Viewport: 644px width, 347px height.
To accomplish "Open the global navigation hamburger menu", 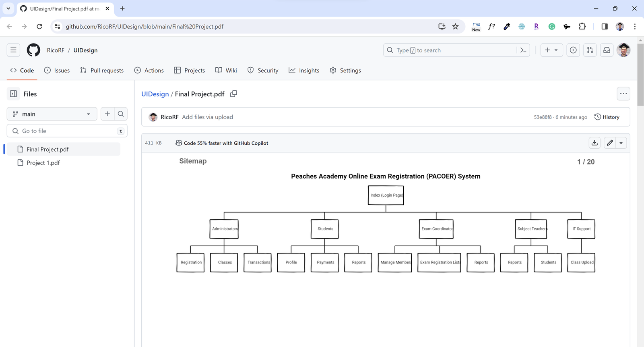I will [x=13, y=50].
